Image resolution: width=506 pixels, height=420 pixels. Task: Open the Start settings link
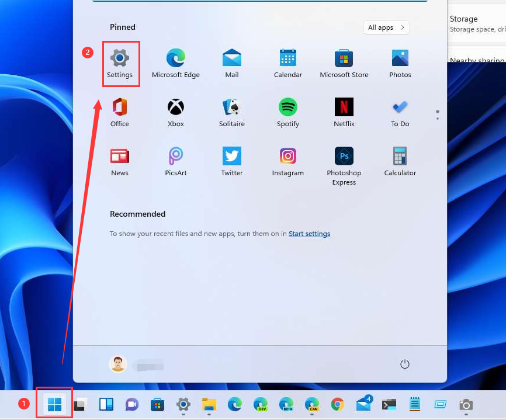[x=309, y=234]
